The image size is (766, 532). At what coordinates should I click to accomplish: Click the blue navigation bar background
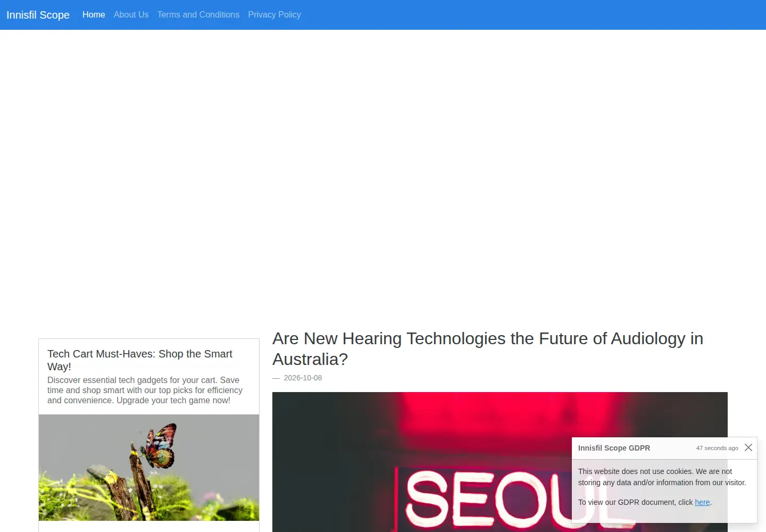(532, 15)
